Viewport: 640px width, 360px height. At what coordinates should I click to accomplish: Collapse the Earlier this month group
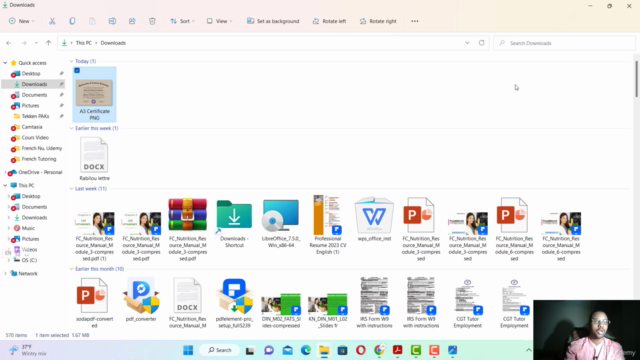click(x=71, y=269)
